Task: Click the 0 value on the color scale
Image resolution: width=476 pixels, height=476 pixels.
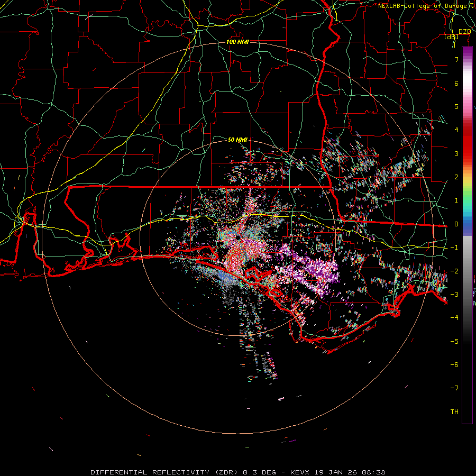Action: pos(456,224)
